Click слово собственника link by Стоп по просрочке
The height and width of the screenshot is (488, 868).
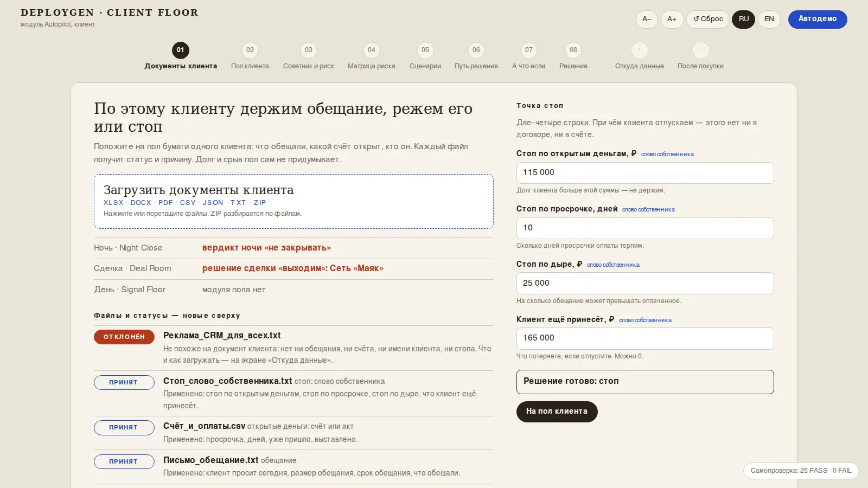pos(648,210)
